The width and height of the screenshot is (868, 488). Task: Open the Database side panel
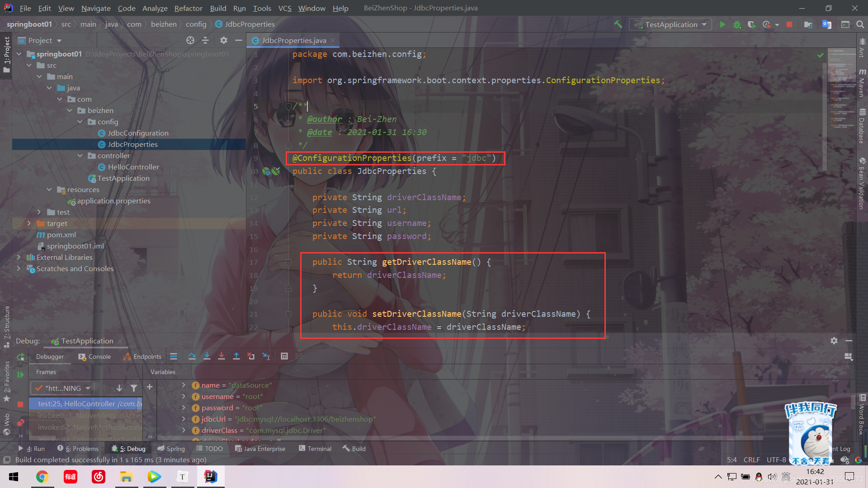point(862,126)
